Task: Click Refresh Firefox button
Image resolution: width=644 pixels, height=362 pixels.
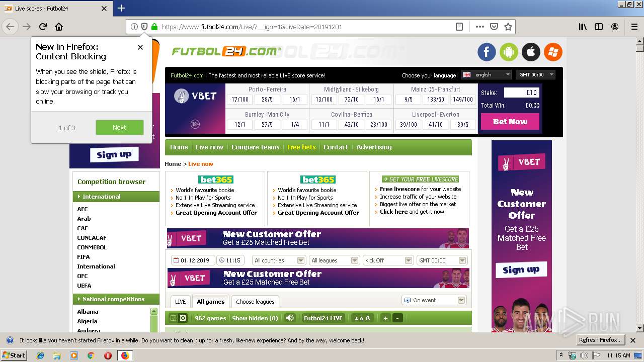Action: tap(600, 340)
